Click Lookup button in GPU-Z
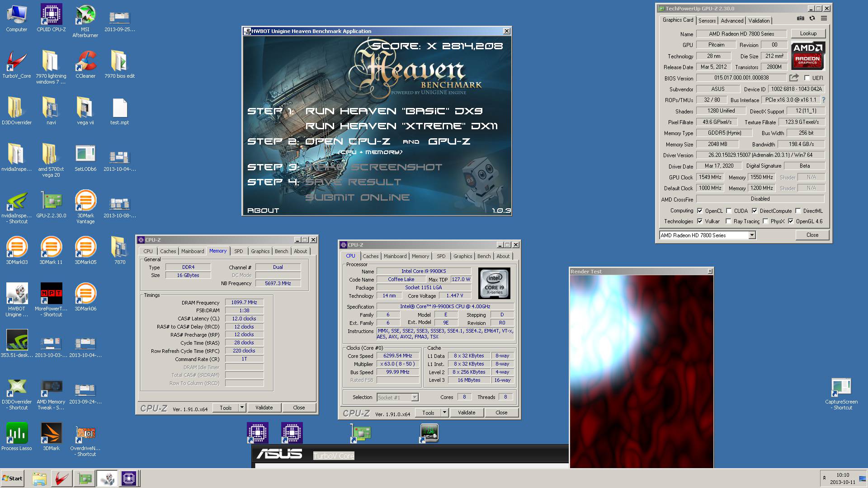The width and height of the screenshot is (868, 488). 808,33
